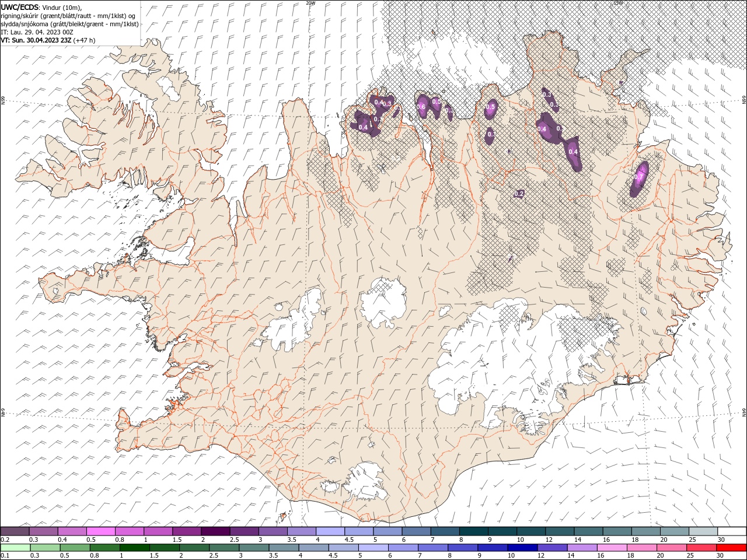Click the 'slydda/snjókoma' legend description line
This screenshot has width=747, height=560.
pos(69,24)
